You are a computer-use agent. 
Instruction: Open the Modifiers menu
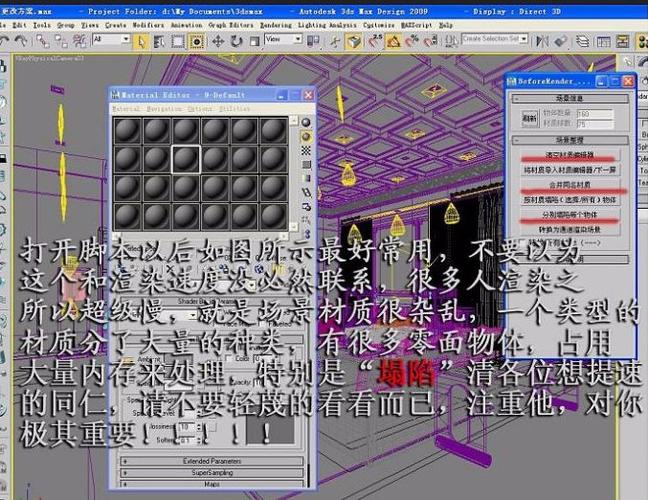click(148, 25)
